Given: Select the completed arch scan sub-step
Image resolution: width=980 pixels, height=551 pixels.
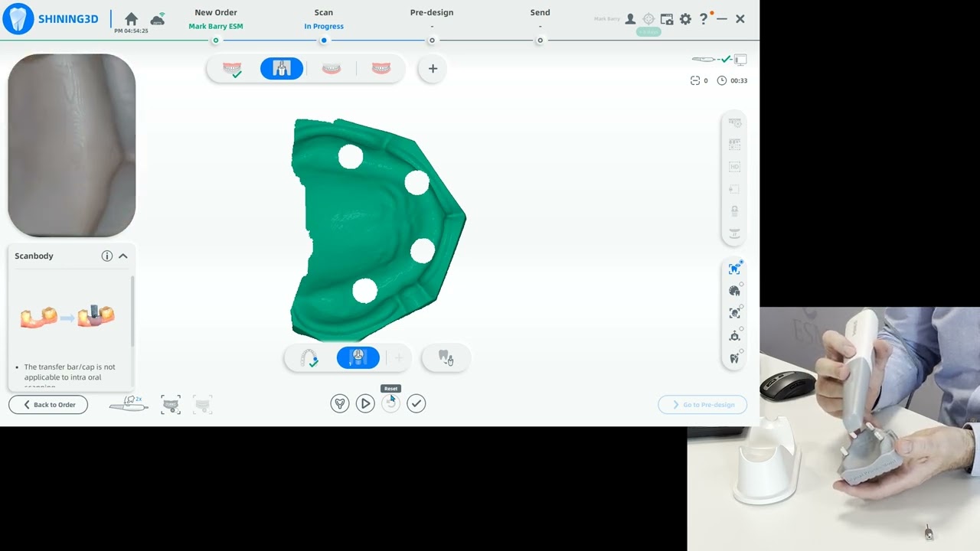Looking at the screenshot, I should pos(309,358).
